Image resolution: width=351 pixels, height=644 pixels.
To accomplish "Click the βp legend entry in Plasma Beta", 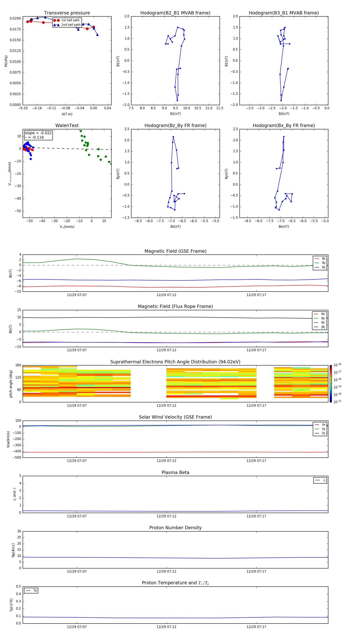I will click(320, 480).
